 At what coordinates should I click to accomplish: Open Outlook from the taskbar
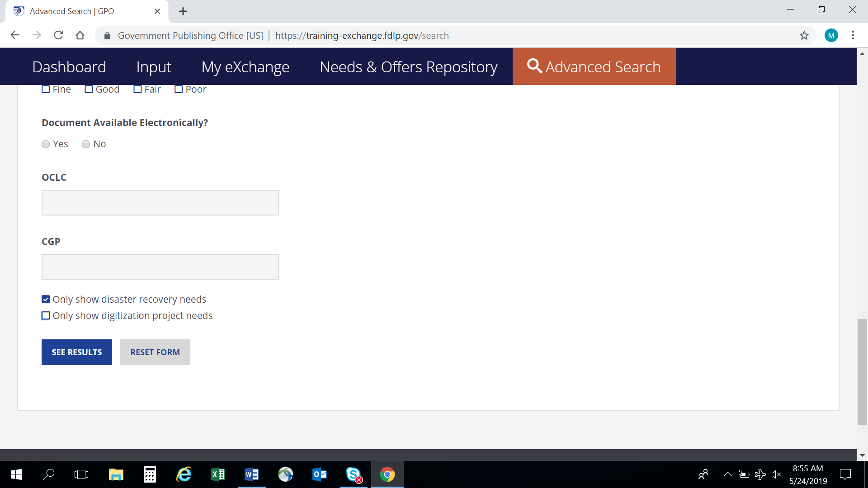(320, 474)
